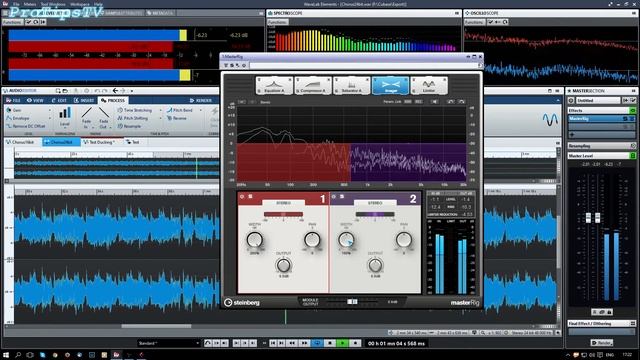The image size is (640, 360).
Task: Toggle band 2 solo button in Imager
Action: point(342,197)
